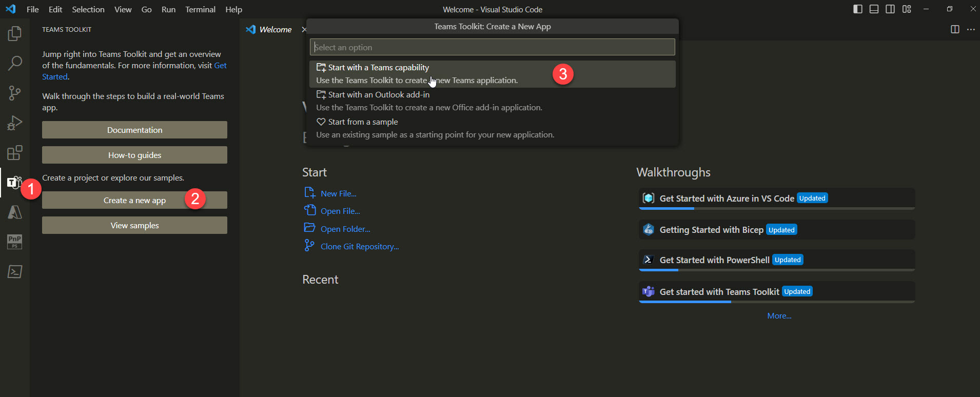Viewport: 980px width, 397px height.
Task: Open the Extensions view icon
Action: 15,152
